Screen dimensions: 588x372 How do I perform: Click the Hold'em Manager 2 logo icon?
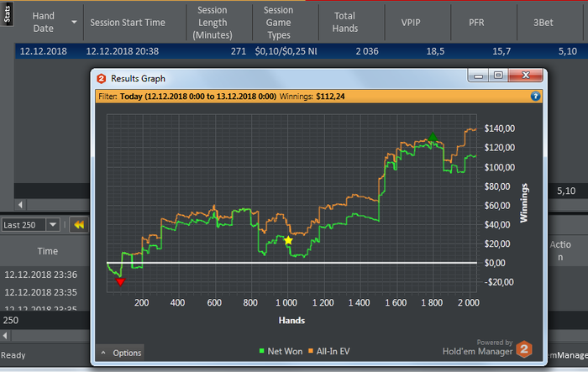pyautogui.click(x=524, y=349)
